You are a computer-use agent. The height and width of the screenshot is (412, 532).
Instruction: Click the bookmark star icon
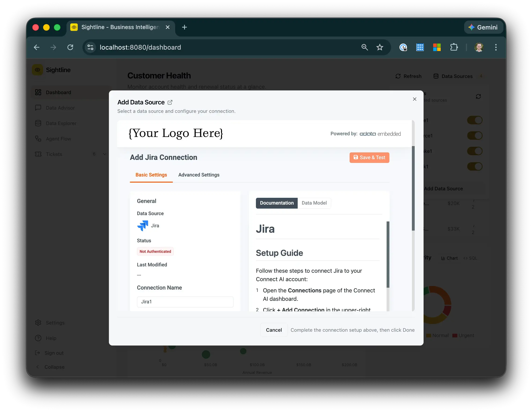(380, 47)
